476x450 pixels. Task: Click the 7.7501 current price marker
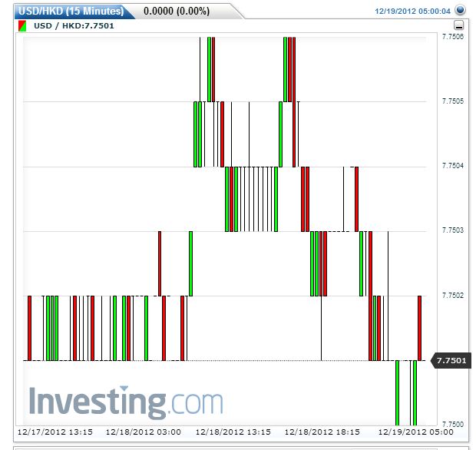[x=451, y=360]
